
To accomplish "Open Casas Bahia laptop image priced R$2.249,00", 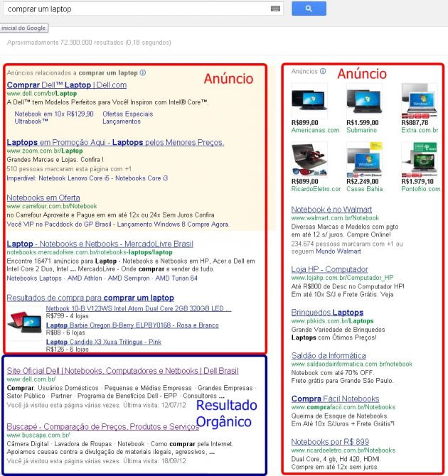I will 364,160.
